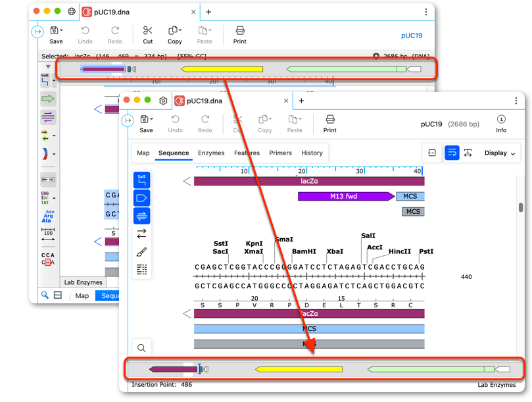This screenshot has width=532, height=402.
Task: Select the color brush tool icon
Action: [142, 252]
